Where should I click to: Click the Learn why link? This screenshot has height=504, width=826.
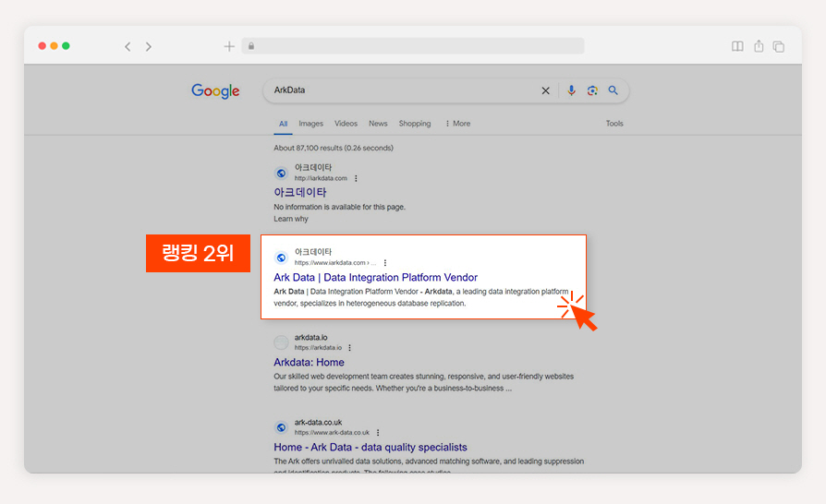[291, 219]
